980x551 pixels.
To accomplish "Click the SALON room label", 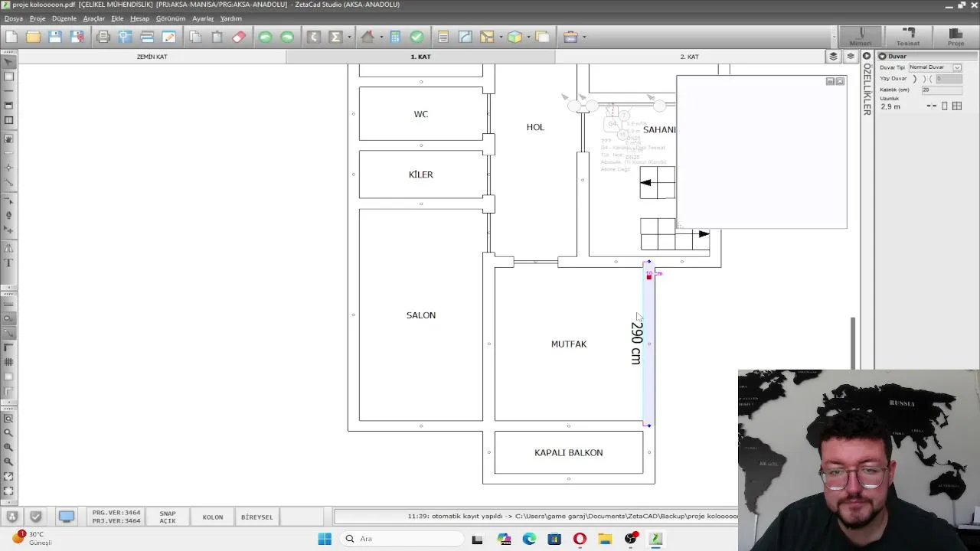I will tap(421, 315).
